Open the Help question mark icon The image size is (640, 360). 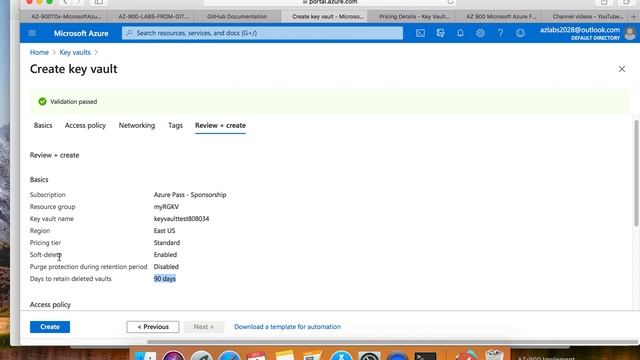pyautogui.click(x=500, y=33)
